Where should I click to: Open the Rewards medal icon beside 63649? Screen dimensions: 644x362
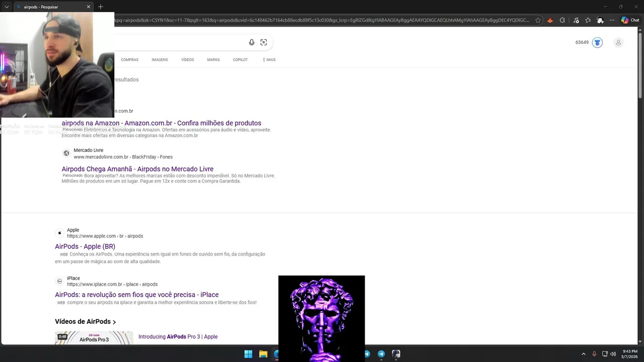pyautogui.click(x=597, y=43)
